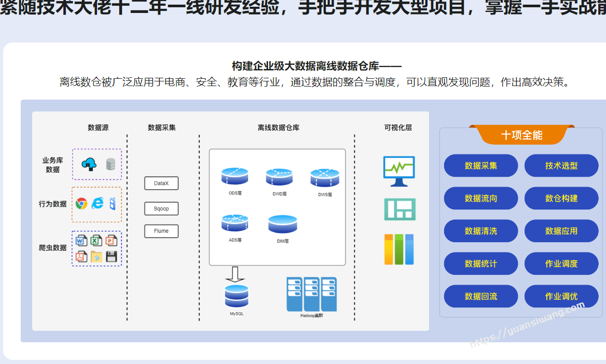The image size is (606, 364).
Task: Click the DWS层 disk icon
Action: coord(325,178)
